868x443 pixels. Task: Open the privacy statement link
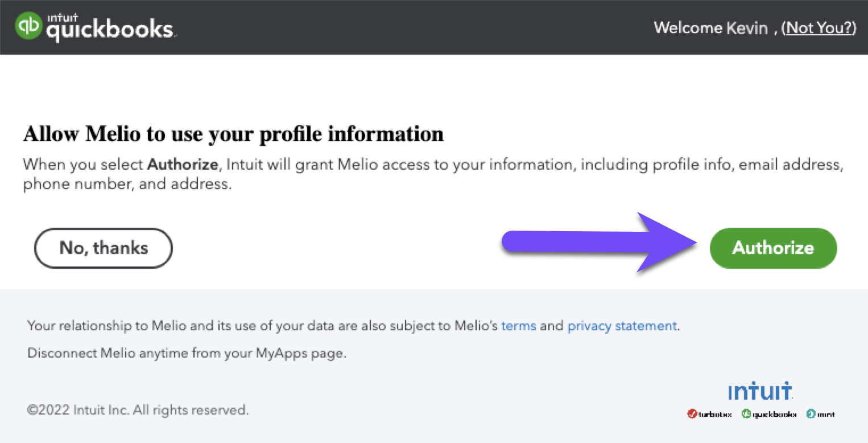[622, 326]
